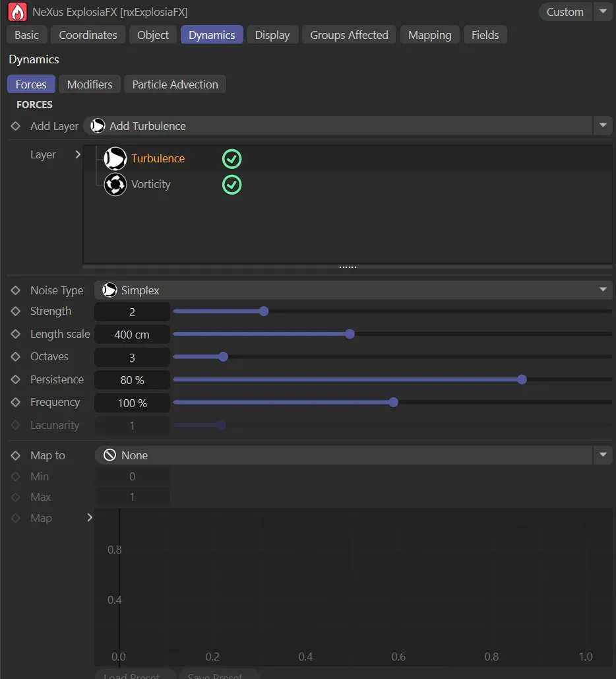Open the Add Layer dropdown
Screen dimensions: 616x679
pyautogui.click(x=603, y=125)
